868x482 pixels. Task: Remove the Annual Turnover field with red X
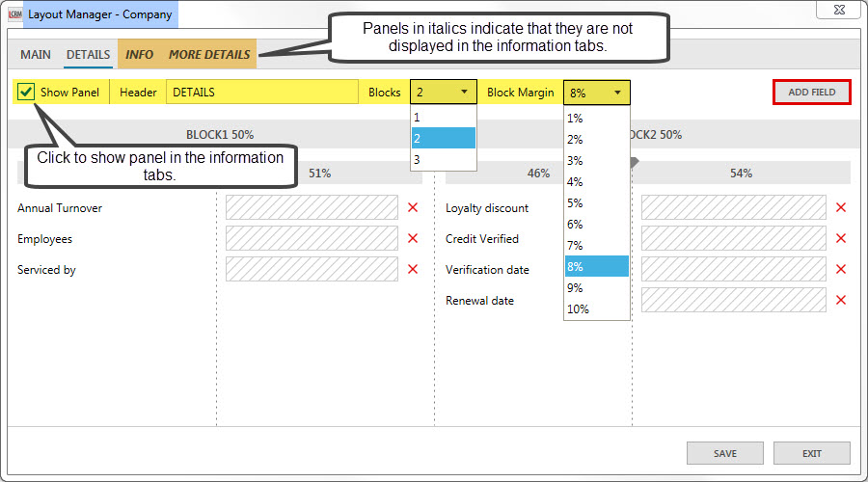[413, 208]
